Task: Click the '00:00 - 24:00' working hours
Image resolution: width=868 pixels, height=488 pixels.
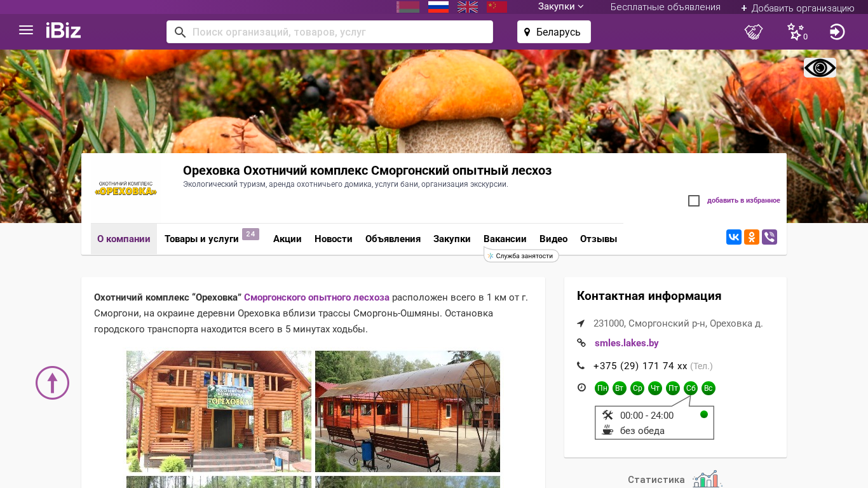Action: 647,416
